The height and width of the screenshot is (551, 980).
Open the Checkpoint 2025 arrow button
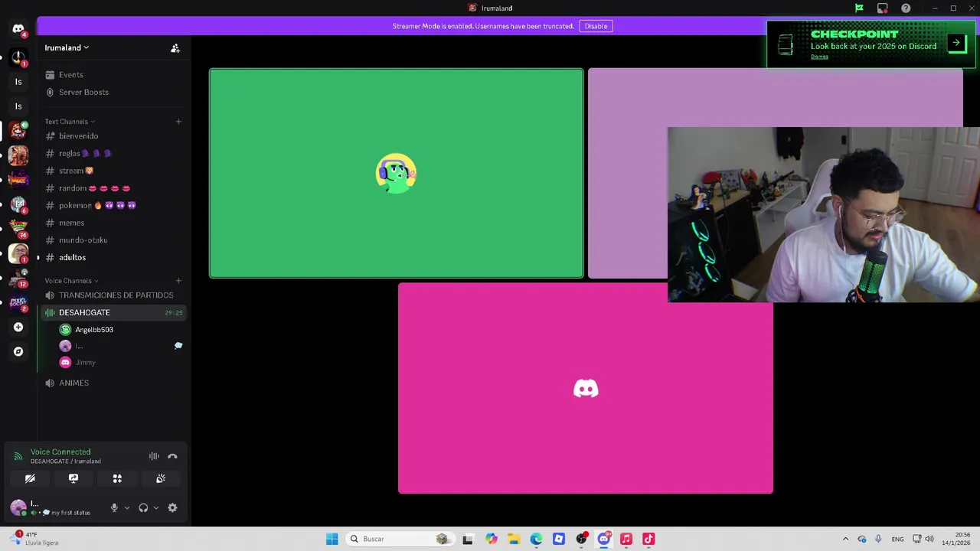pos(956,43)
